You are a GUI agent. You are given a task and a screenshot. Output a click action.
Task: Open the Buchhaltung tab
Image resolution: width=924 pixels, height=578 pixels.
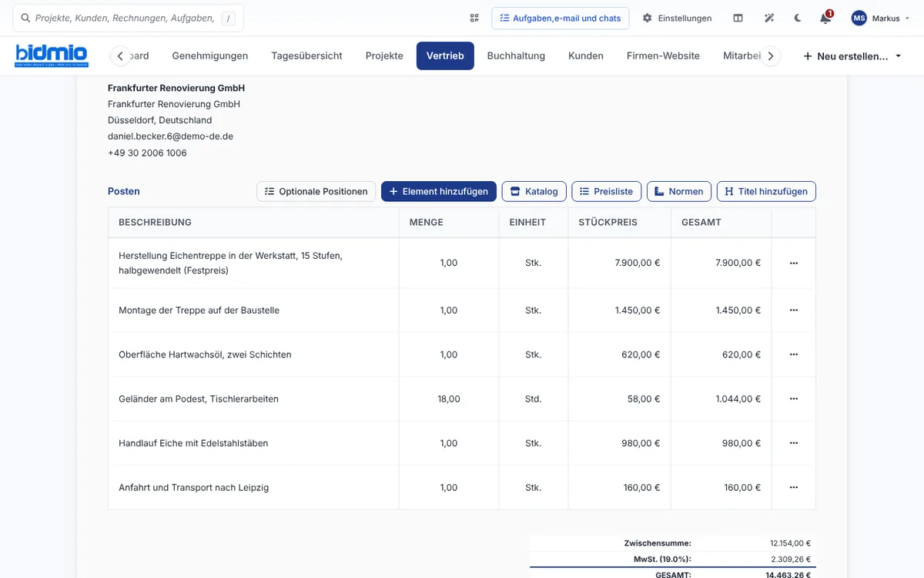tap(516, 55)
